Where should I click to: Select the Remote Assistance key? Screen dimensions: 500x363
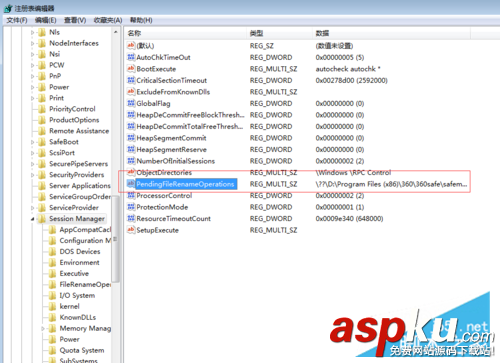pyautogui.click(x=79, y=131)
